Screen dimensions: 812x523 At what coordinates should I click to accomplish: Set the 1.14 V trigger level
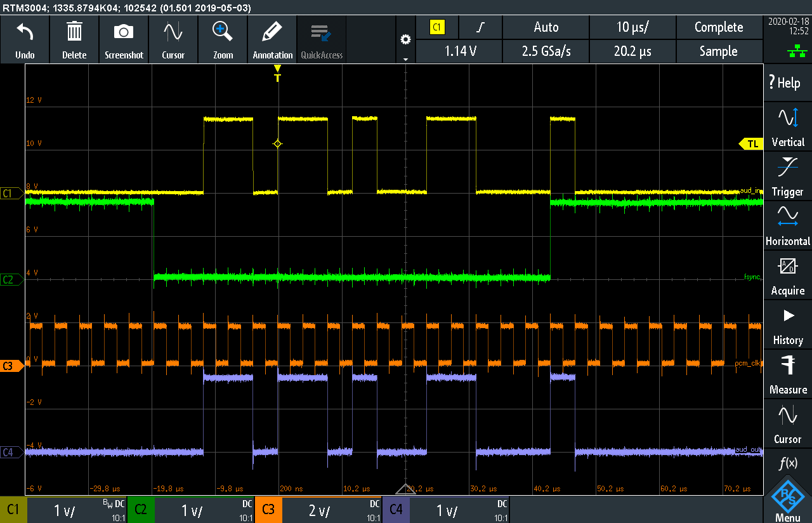(x=459, y=51)
